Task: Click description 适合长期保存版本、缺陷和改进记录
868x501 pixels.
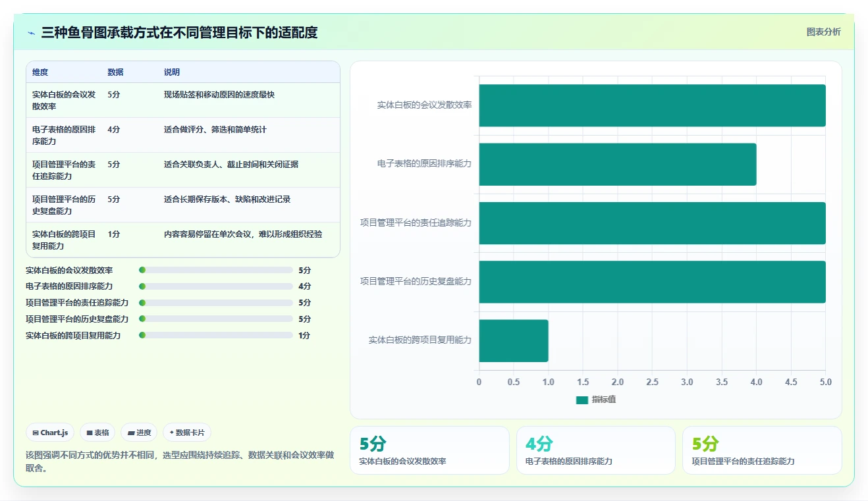Action: point(227,199)
